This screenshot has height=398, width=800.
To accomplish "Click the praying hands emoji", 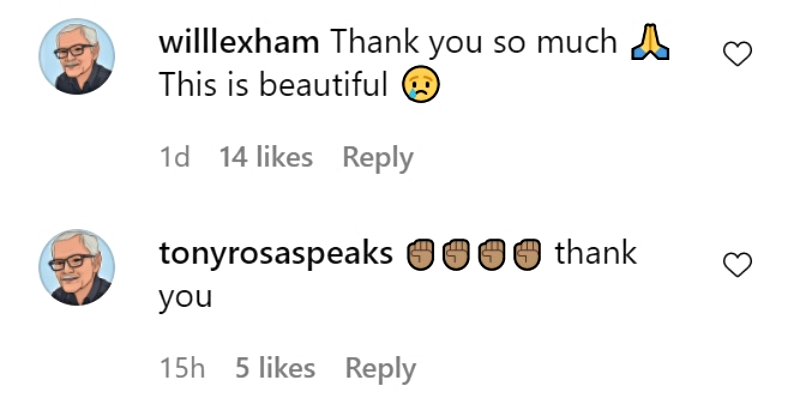I will pos(650,43).
